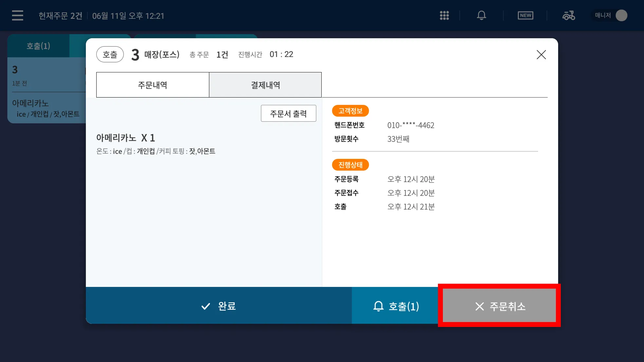The width and height of the screenshot is (644, 362).
Task: Close the order detail dialog
Action: pos(541,54)
